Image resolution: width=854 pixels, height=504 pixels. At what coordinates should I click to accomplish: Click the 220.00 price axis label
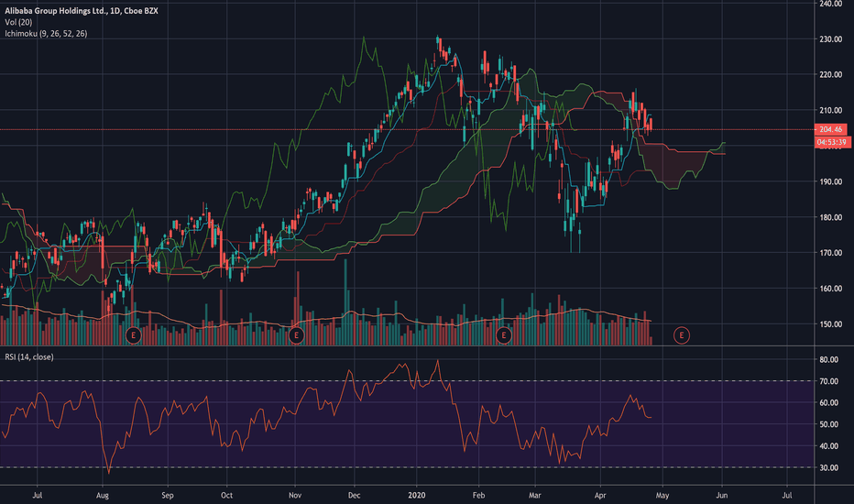(x=830, y=74)
